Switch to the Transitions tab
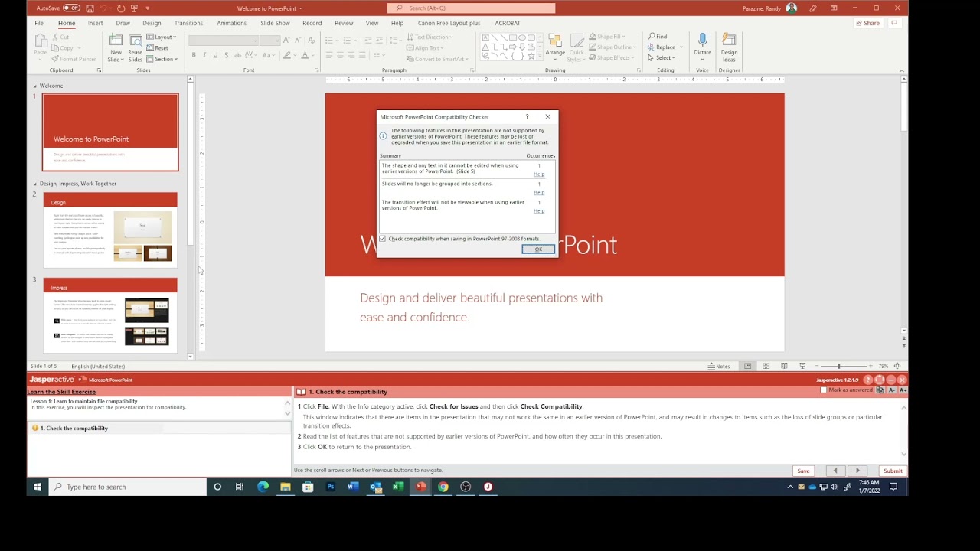The width and height of the screenshot is (980, 551). (x=188, y=23)
